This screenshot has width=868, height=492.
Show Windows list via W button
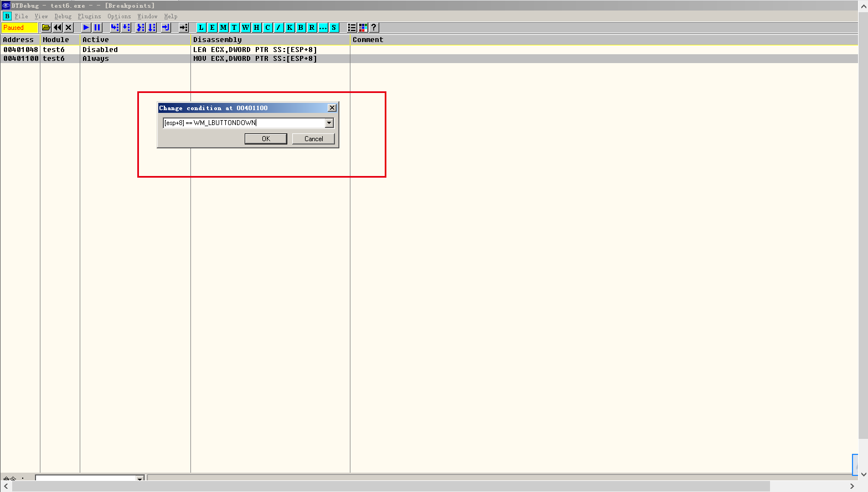click(x=246, y=28)
